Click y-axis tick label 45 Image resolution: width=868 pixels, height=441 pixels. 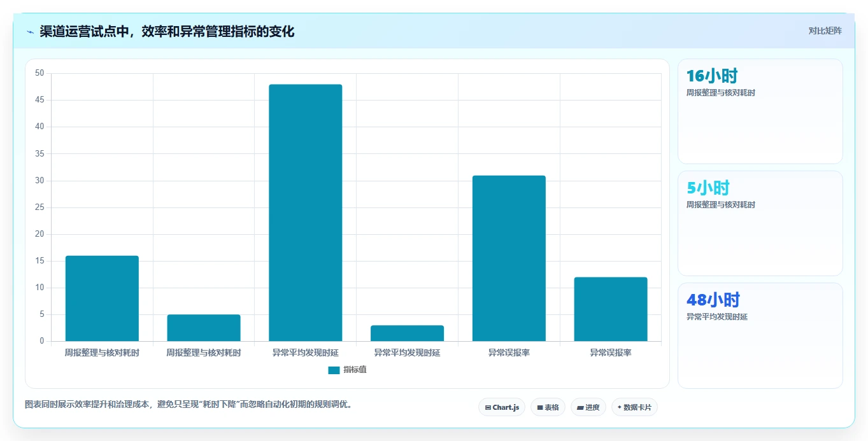(x=39, y=100)
